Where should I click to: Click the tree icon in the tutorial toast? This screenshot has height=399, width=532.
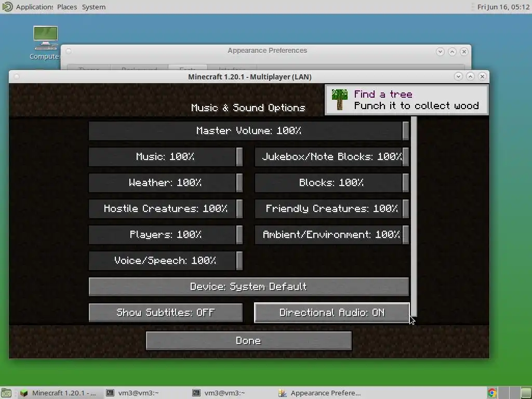(x=339, y=99)
